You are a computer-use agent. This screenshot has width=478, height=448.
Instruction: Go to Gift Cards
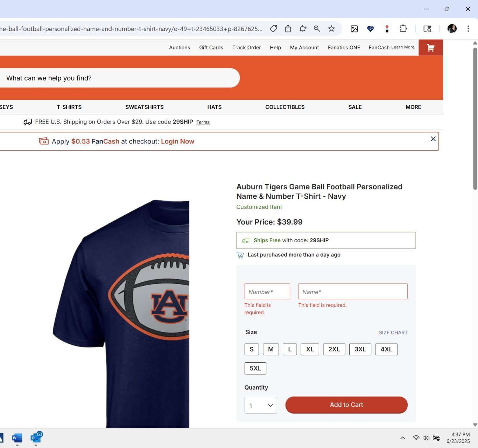(x=211, y=48)
